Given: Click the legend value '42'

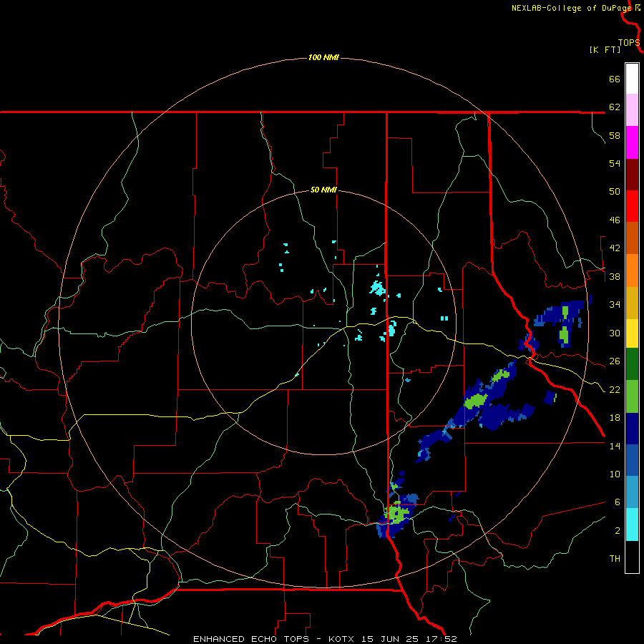Looking at the screenshot, I should point(615,248).
